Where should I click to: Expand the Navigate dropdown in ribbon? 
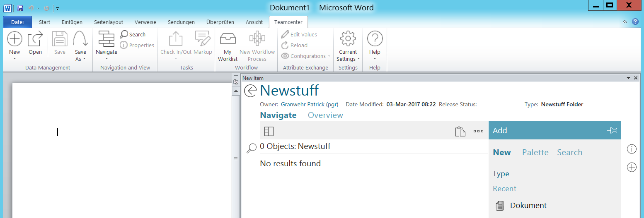click(x=107, y=58)
